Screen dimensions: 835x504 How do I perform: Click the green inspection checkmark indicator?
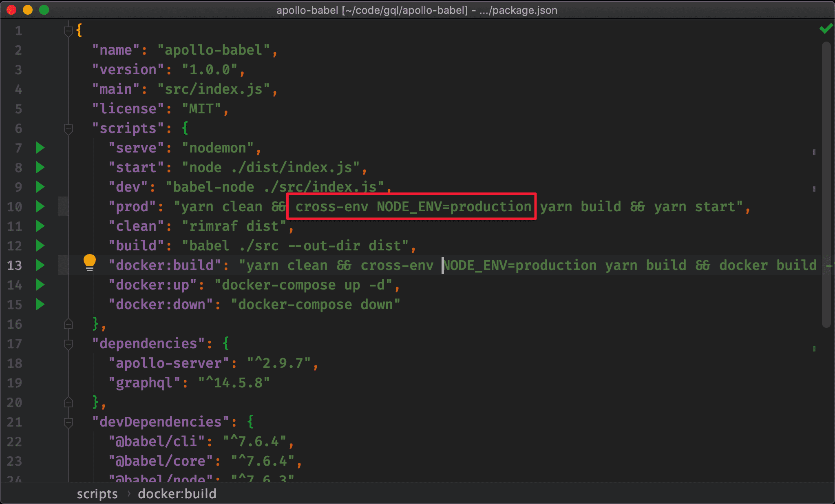826,29
